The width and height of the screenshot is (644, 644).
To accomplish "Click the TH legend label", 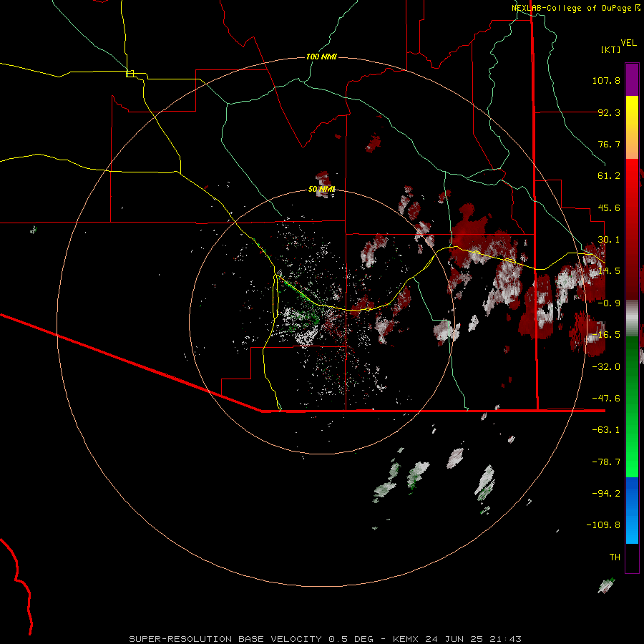I will coord(615,557).
